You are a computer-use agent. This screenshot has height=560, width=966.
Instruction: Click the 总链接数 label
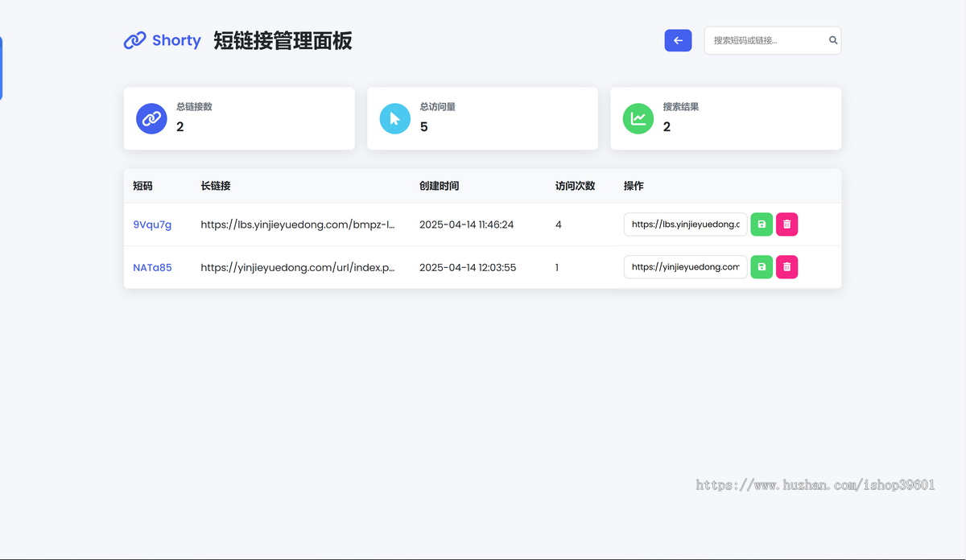194,106
